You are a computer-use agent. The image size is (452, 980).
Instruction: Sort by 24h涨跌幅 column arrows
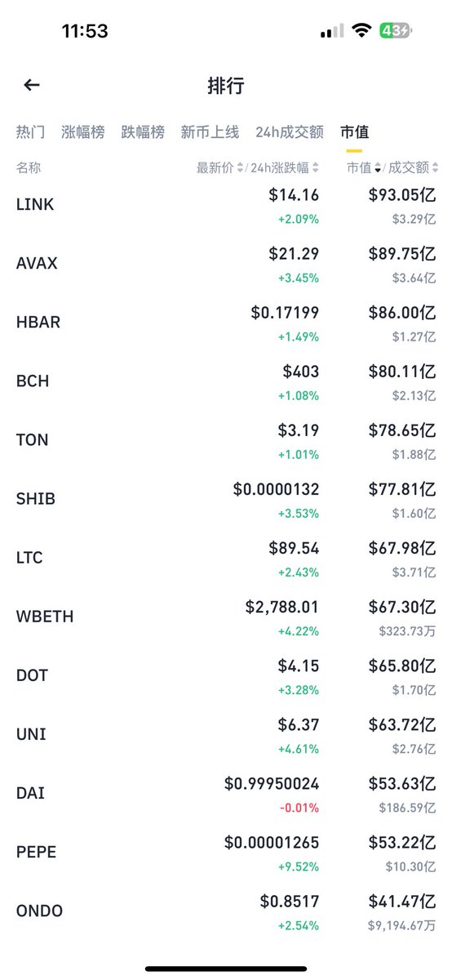(317, 168)
